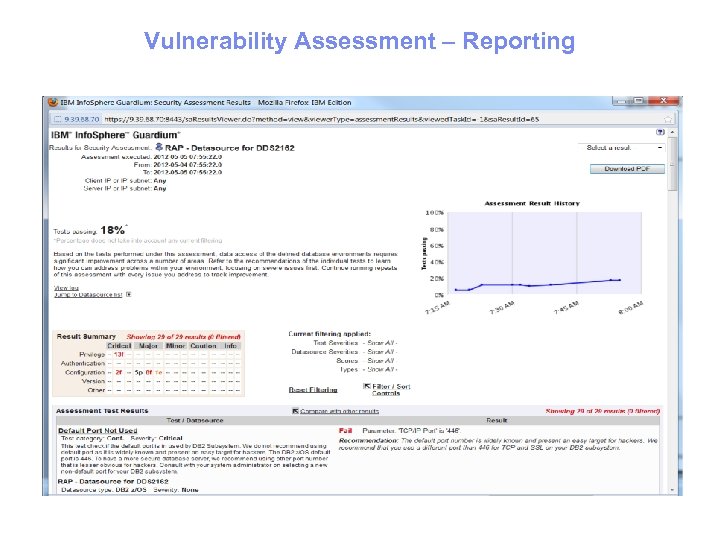Open the Default Port Not Used test link
Image resolution: width=720 pixels, height=540 pixels.
(x=98, y=431)
